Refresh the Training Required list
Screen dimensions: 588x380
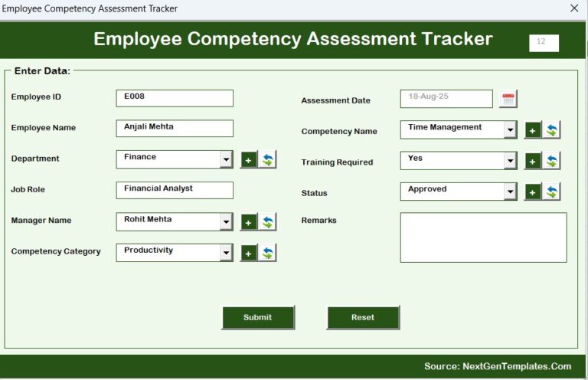(551, 162)
